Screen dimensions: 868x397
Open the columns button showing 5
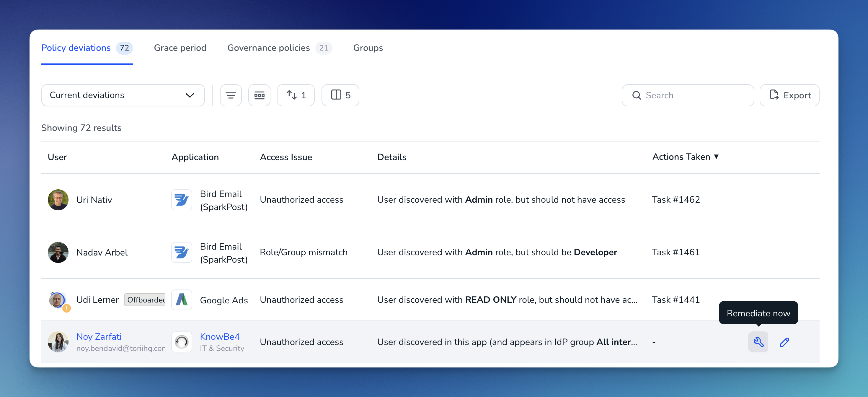click(x=340, y=95)
